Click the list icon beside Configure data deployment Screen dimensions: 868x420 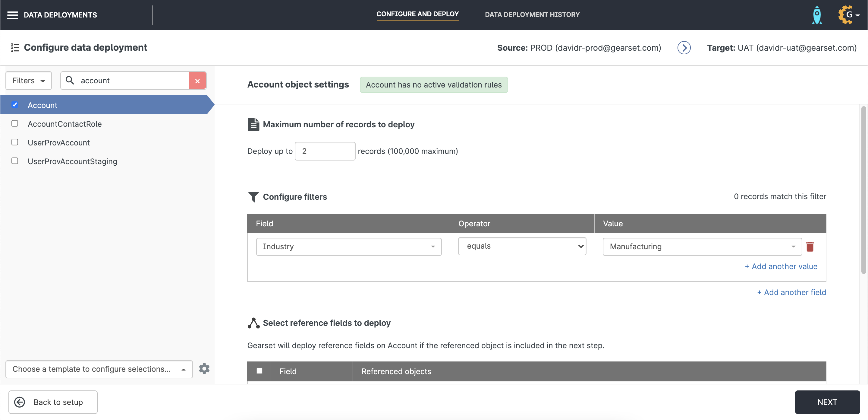(15, 48)
